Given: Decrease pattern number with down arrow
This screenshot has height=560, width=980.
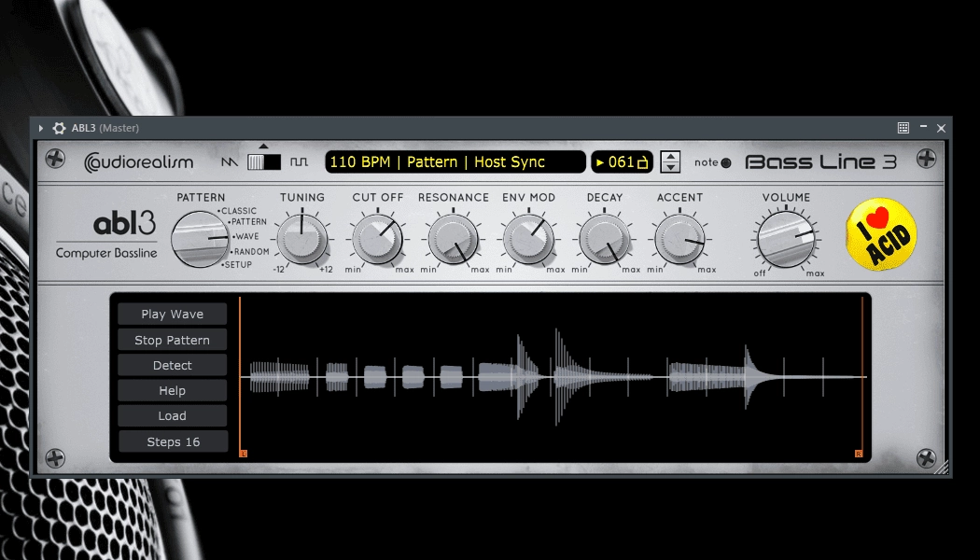Looking at the screenshot, I should tap(670, 167).
